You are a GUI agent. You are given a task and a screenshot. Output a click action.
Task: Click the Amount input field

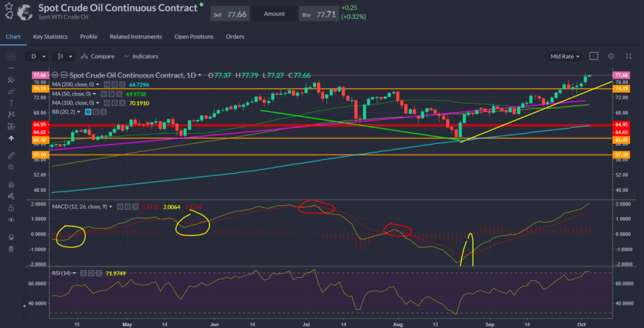point(274,13)
